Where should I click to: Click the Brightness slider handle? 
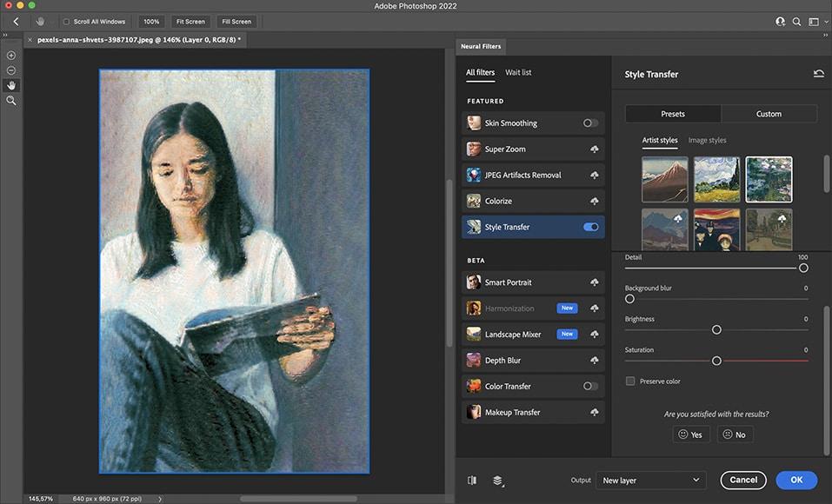coord(716,329)
